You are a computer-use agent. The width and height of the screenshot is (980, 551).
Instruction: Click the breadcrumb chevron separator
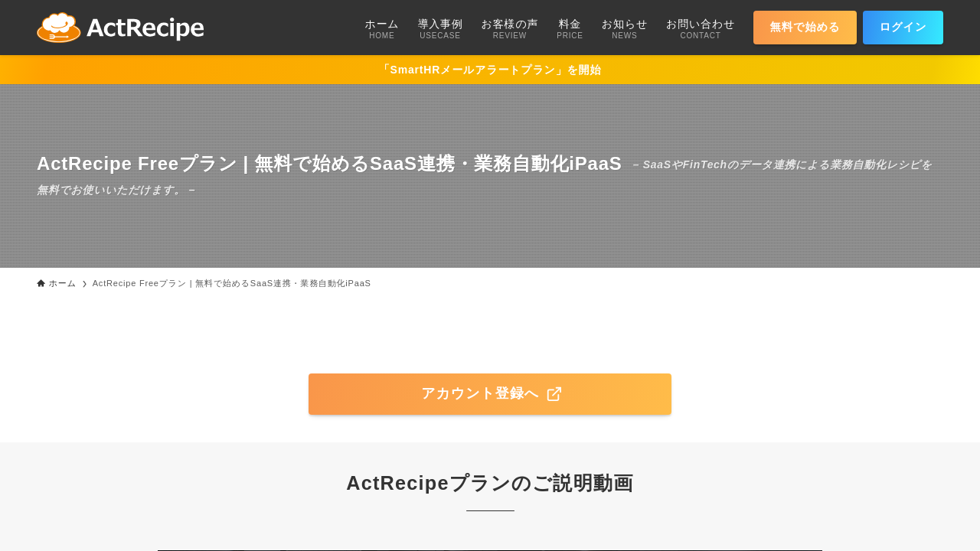[84, 284]
